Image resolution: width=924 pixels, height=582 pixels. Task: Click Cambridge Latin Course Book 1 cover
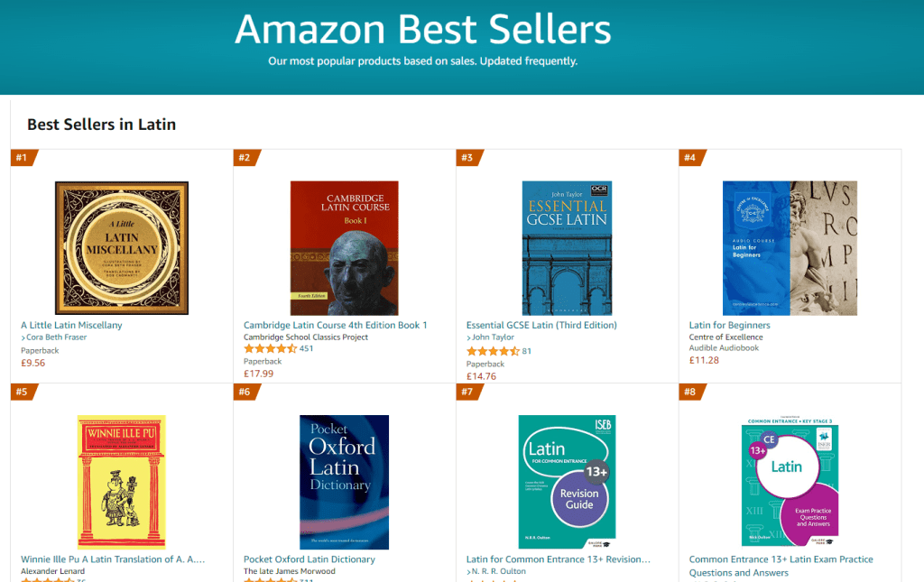click(x=344, y=247)
